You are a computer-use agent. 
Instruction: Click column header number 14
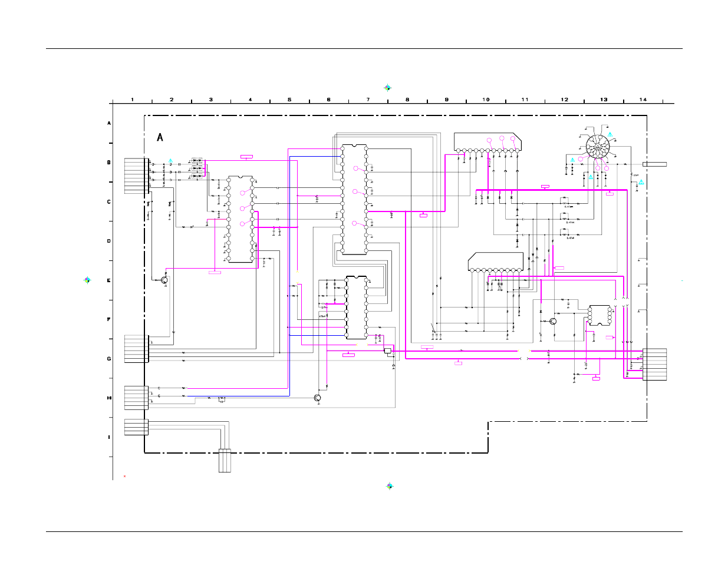click(643, 100)
